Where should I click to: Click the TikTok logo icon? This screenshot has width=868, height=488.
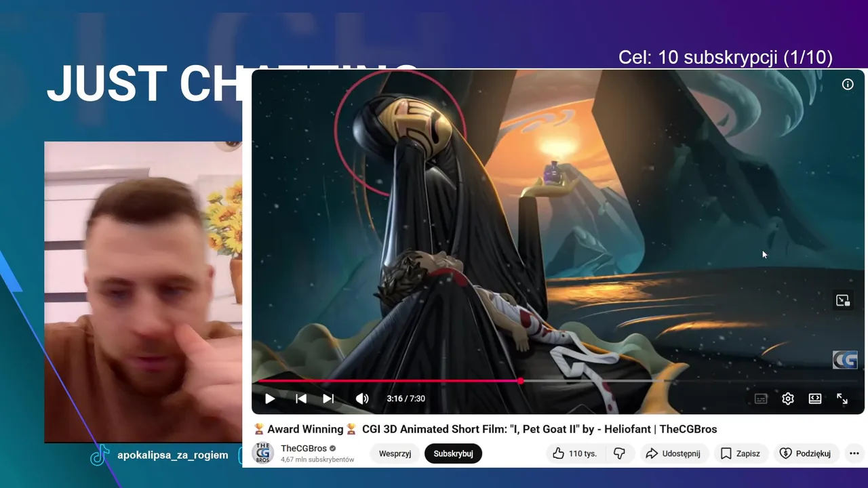[100, 455]
